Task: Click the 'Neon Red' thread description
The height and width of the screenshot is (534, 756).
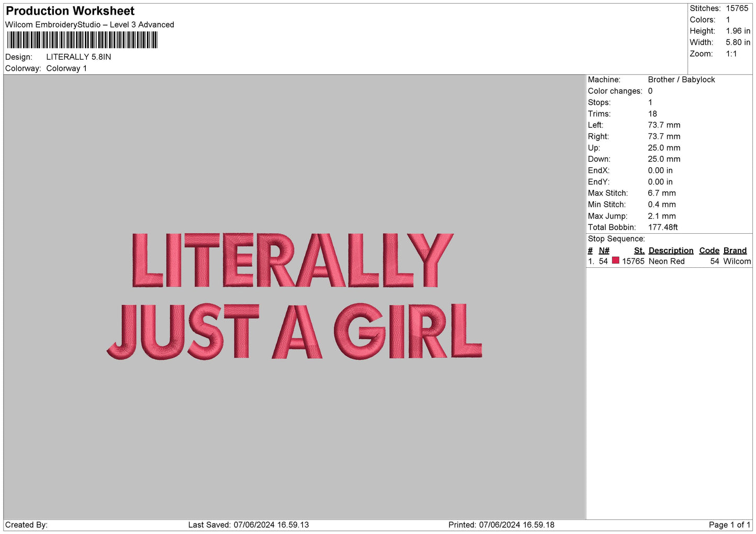Action: (x=667, y=262)
